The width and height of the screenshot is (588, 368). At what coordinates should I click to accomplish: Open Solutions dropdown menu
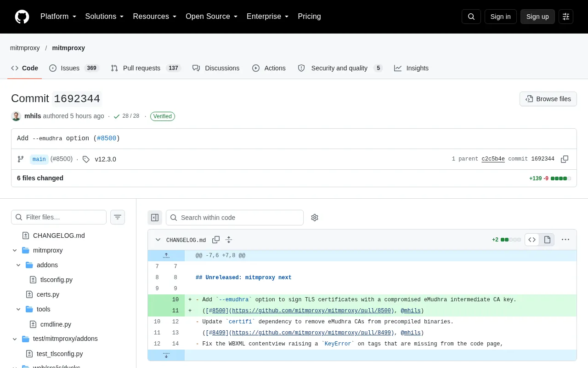105,17
